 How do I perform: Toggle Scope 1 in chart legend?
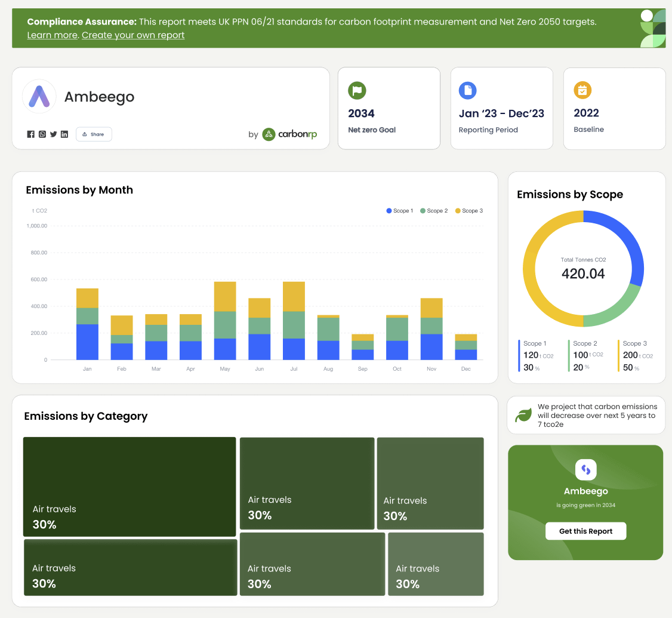(x=400, y=211)
